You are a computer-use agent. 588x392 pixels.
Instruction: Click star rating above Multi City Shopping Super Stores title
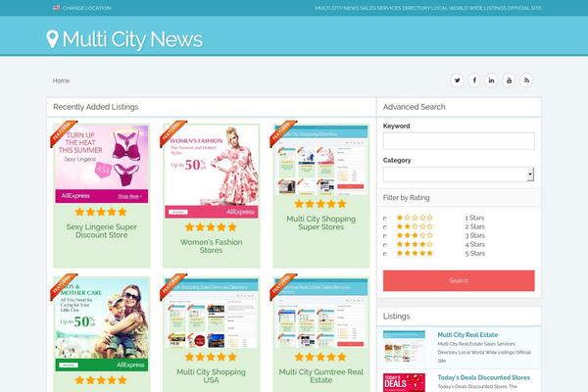[320, 204]
